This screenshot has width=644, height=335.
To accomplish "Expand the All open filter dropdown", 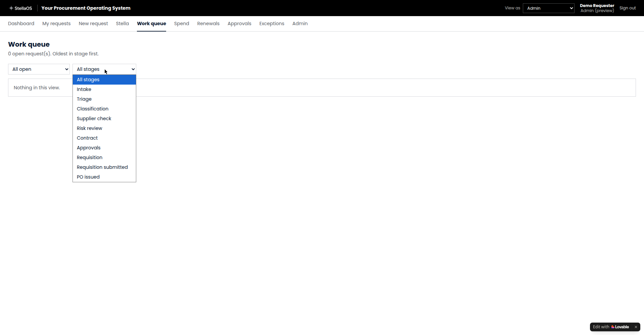I will coord(39,69).
